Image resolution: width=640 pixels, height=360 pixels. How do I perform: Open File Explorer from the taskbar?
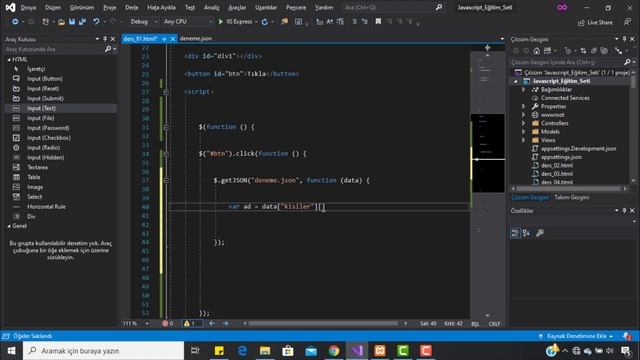tap(265, 351)
